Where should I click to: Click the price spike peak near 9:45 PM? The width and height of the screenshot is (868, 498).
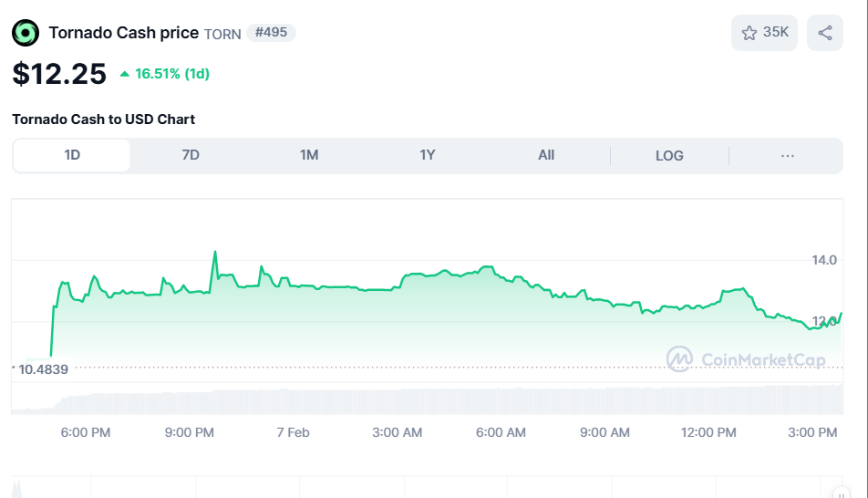click(x=215, y=252)
